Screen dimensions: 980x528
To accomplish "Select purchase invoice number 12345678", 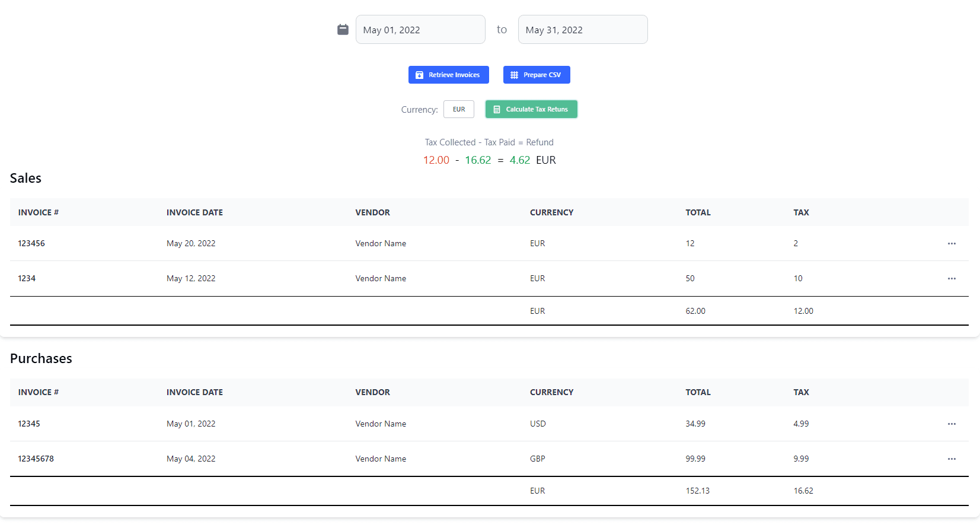I will [x=36, y=459].
